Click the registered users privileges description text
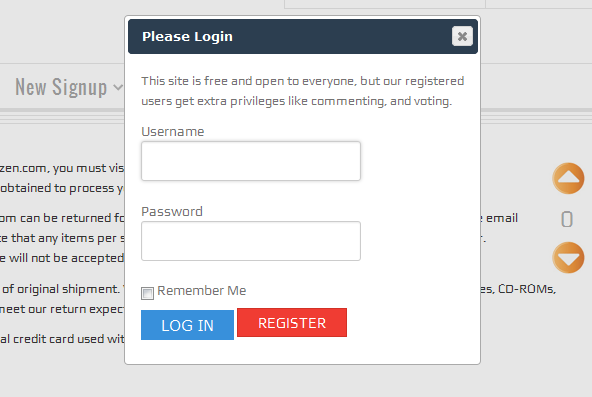 pos(302,91)
